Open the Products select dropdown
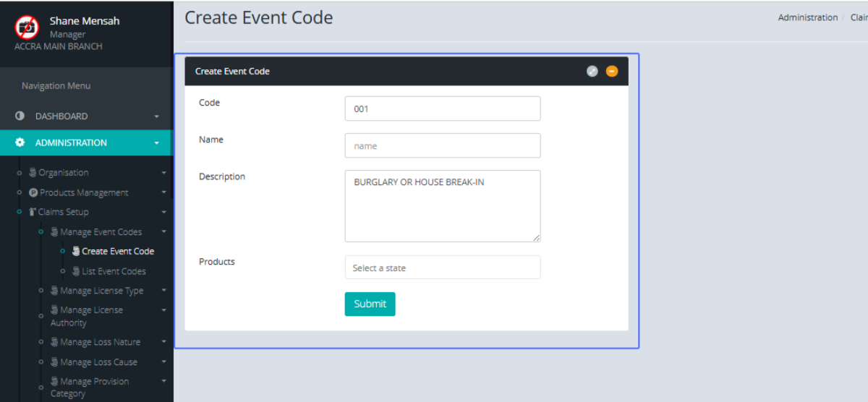This screenshot has height=402, width=868. point(442,268)
